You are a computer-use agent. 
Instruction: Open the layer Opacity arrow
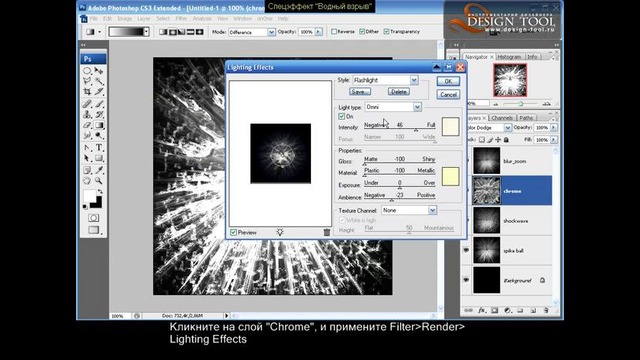[553, 128]
